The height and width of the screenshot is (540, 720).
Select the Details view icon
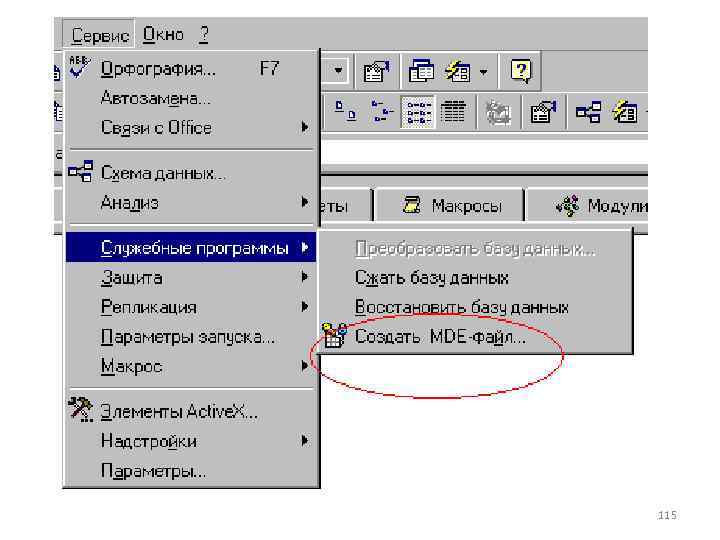click(x=453, y=112)
